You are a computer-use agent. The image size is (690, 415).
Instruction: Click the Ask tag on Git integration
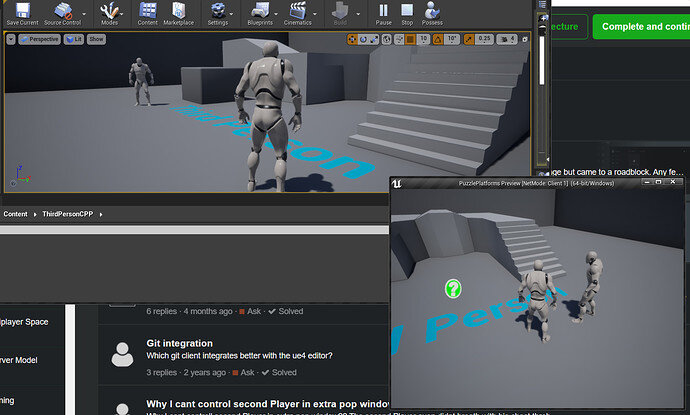coord(244,372)
